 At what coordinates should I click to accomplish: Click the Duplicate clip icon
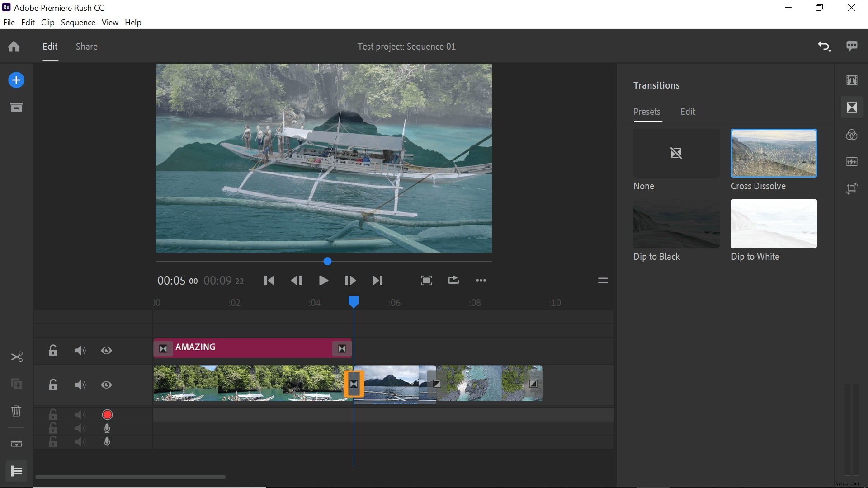coord(17,384)
